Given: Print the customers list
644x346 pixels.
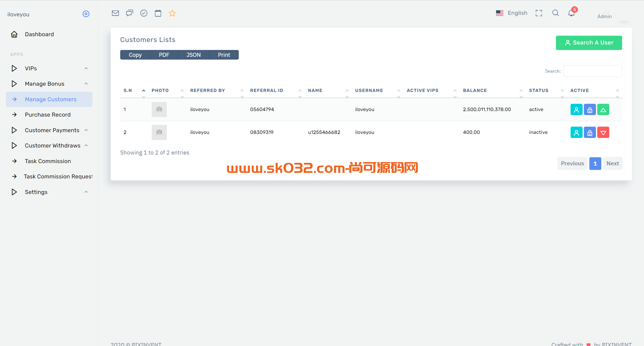Looking at the screenshot, I should tap(224, 55).
